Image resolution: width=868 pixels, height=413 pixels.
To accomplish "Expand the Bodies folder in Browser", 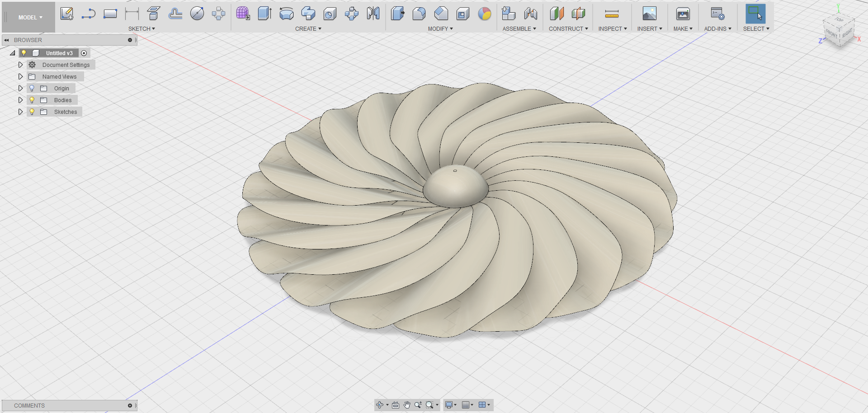I will [20, 100].
